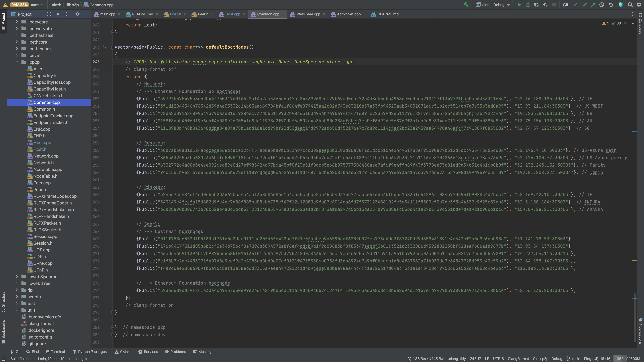Open the Problems tool window
644x362 pixels.
[x=175, y=351]
